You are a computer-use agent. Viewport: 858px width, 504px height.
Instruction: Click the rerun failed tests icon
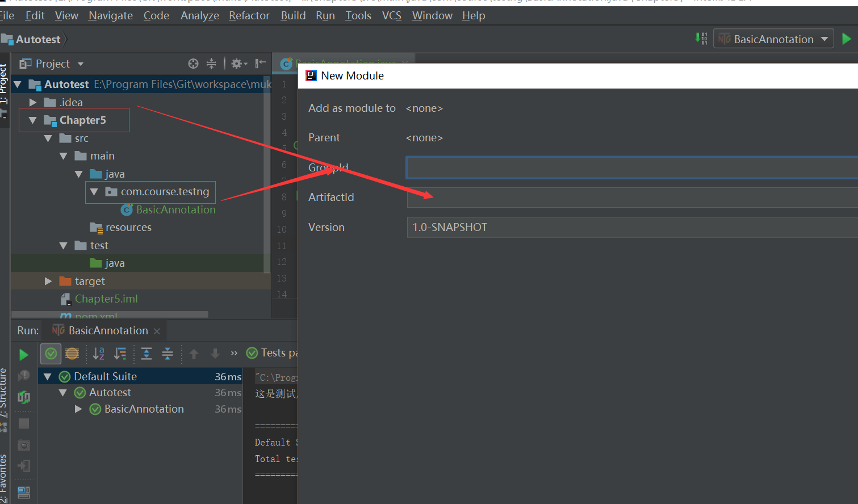24,376
